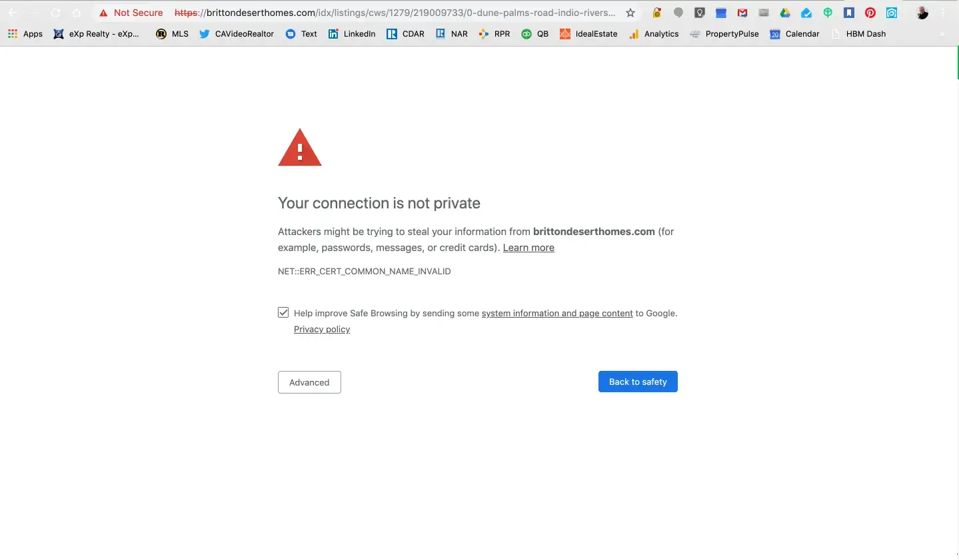Open the MLS bookmark
The width and height of the screenshot is (959, 560).
pyautogui.click(x=172, y=34)
